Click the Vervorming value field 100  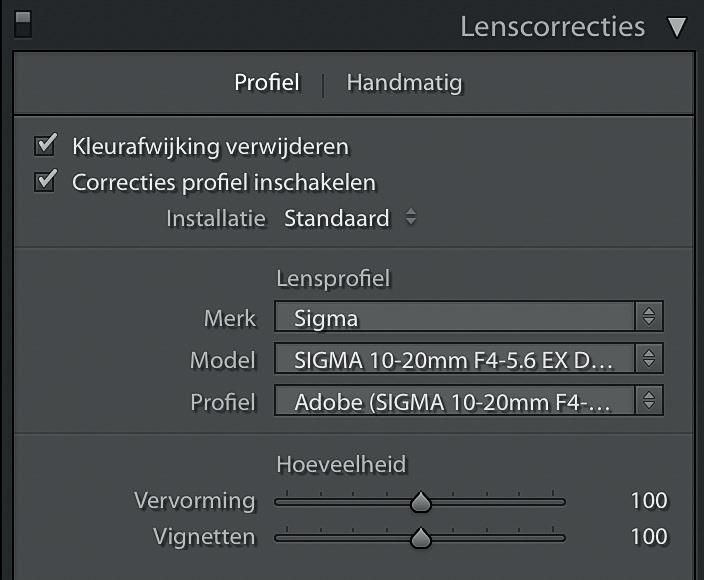648,501
